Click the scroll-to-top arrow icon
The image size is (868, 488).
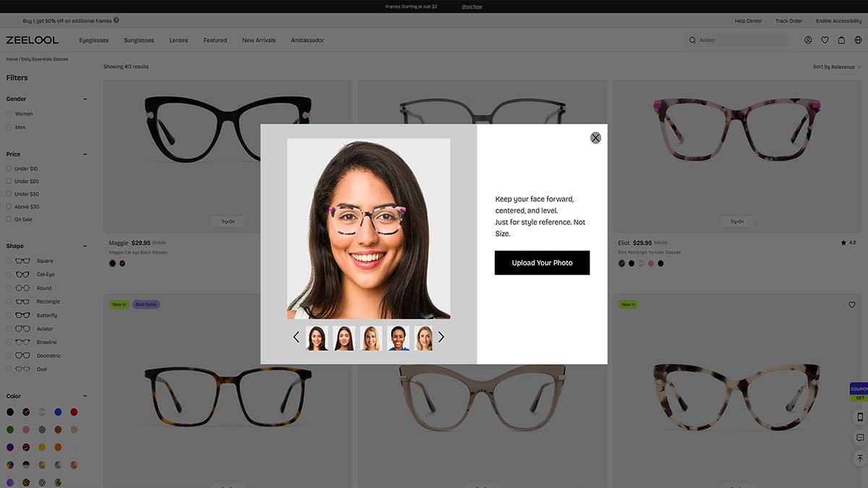point(859,458)
